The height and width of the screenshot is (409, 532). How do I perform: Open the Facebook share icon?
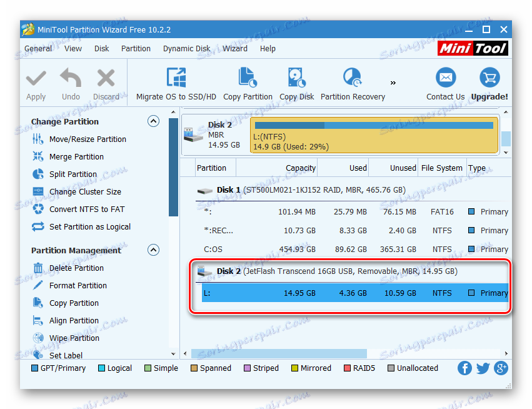[x=464, y=368]
